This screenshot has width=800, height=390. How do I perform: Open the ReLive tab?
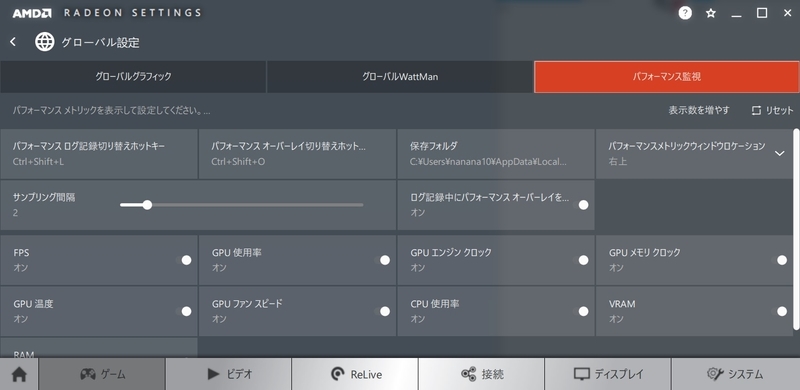[x=355, y=374]
